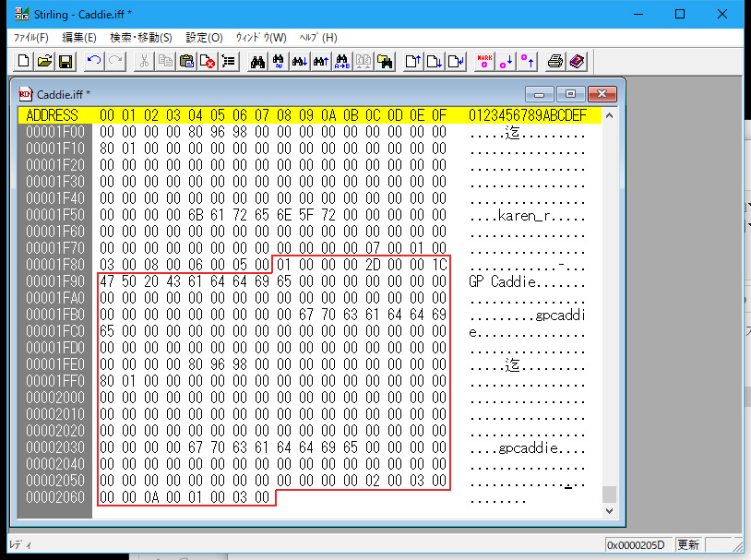Viewport: 751px width, 560px height.
Task: Click byte 6B in row 00001F50
Action: point(196,215)
